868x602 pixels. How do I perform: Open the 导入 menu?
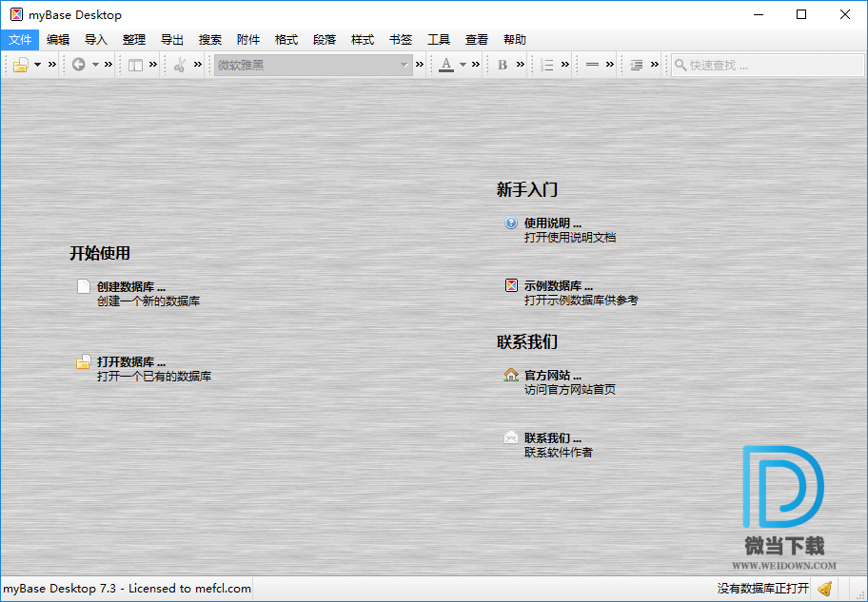coord(96,40)
